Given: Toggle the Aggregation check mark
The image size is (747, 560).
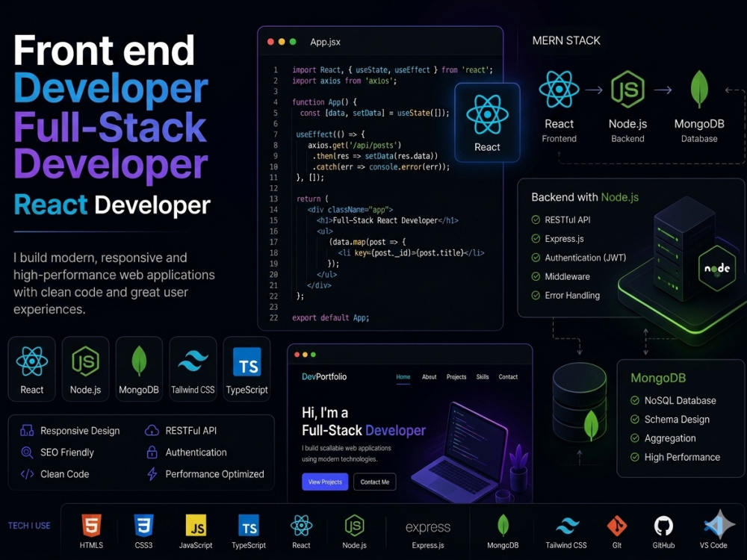Looking at the screenshot, I should click(634, 438).
